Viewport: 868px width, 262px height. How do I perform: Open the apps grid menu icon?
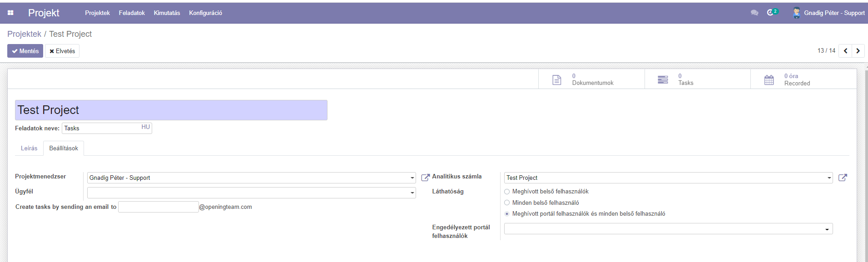[10, 13]
